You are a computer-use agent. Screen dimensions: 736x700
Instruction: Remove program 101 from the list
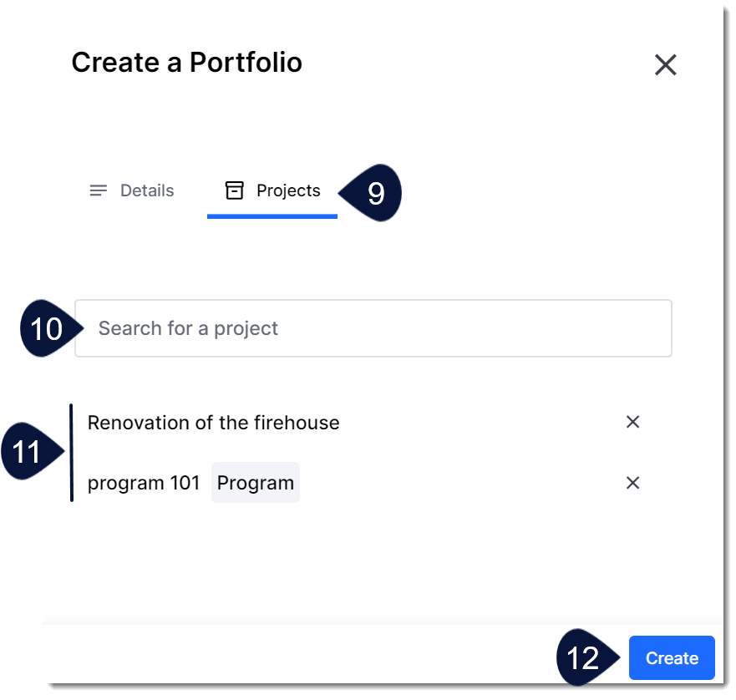pos(632,482)
